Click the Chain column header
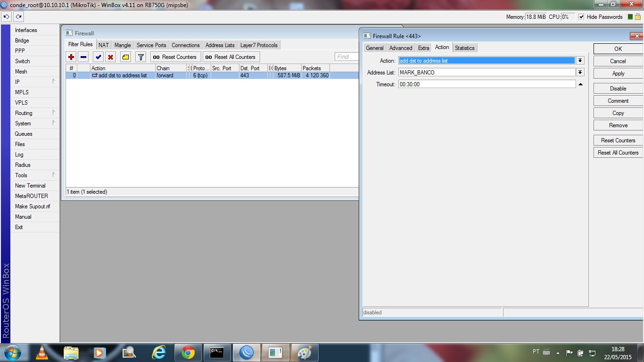This screenshot has width=644, height=362. point(171,68)
